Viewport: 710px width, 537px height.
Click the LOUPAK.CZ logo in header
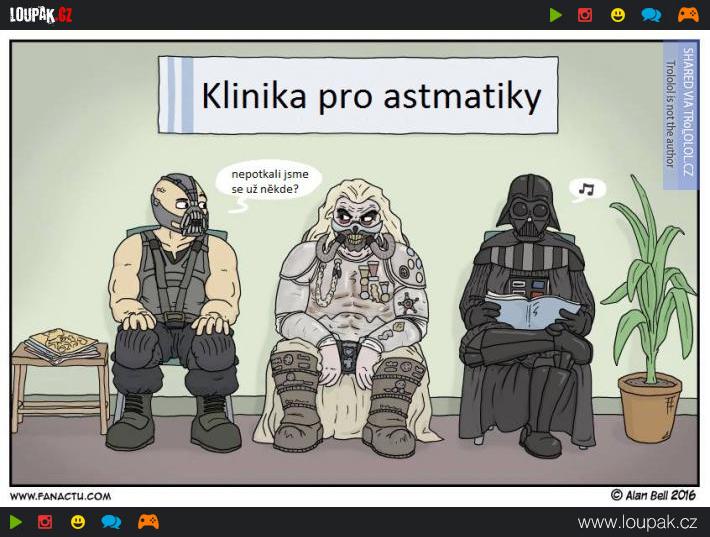point(41,15)
